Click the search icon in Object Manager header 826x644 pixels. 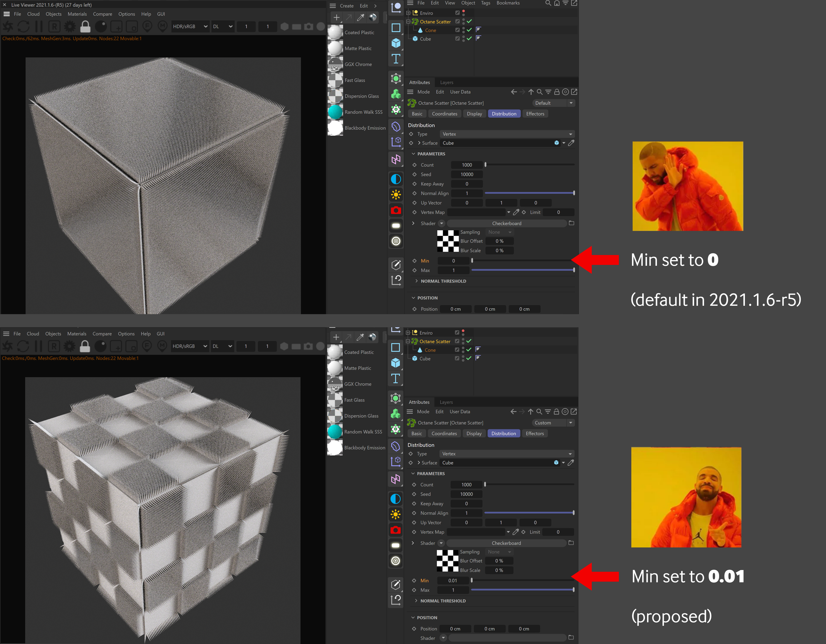548,3
